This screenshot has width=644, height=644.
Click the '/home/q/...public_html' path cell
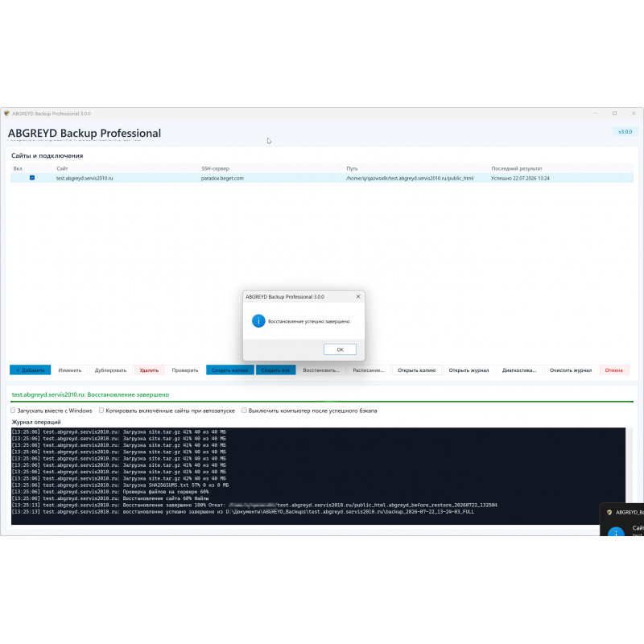(x=410, y=178)
